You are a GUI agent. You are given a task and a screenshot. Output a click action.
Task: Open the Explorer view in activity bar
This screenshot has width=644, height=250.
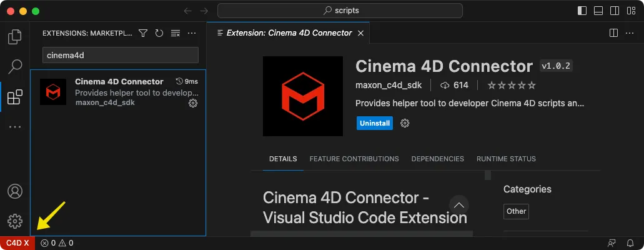point(15,37)
